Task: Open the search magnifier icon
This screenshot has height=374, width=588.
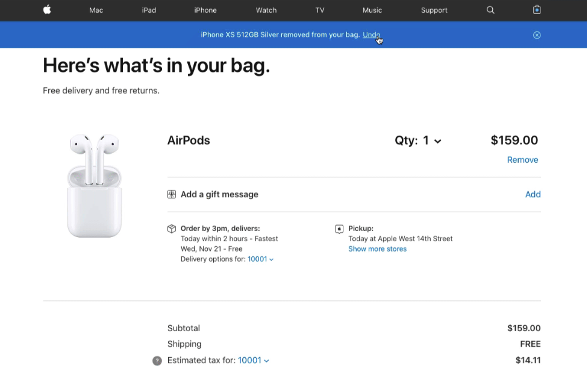Action: (x=490, y=10)
